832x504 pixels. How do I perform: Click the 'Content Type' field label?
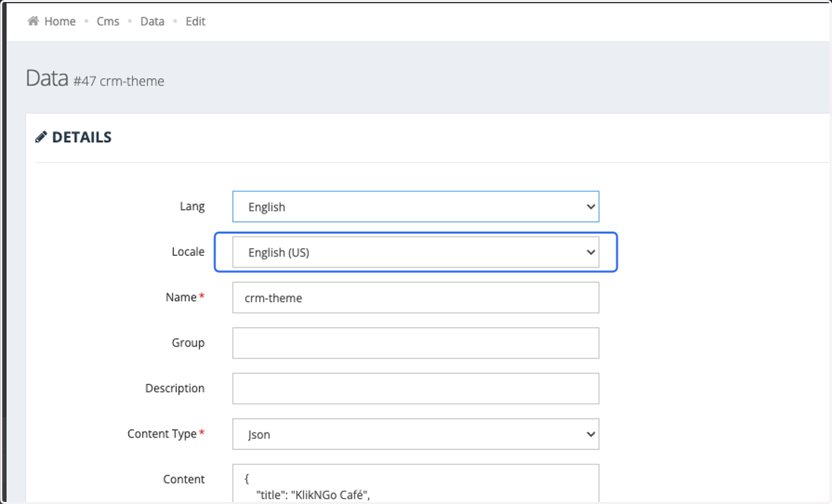point(162,434)
